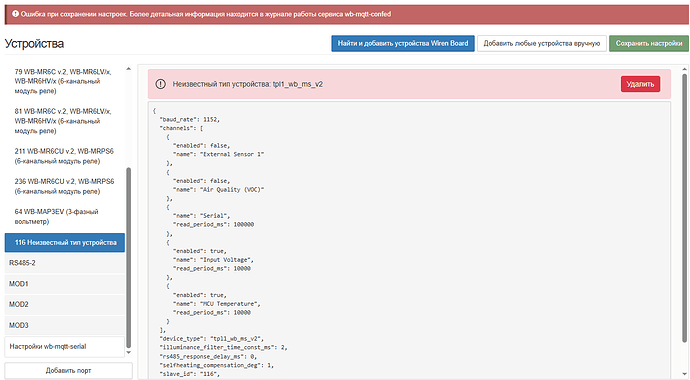Click warning icon beside unknown device message
This screenshot has width=690, height=380.
click(x=161, y=84)
